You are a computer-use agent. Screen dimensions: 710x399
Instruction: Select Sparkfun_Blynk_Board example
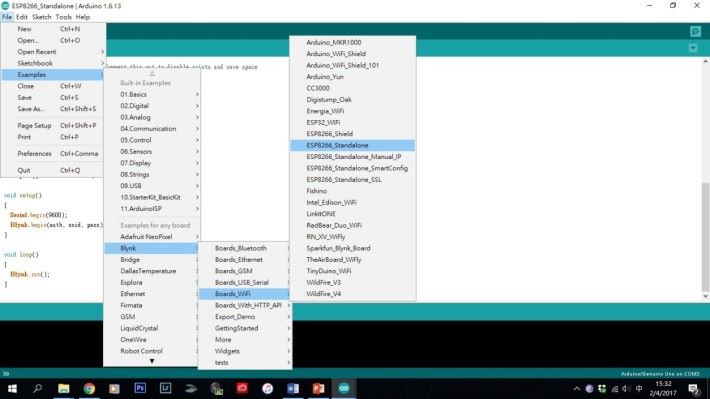tap(352, 248)
